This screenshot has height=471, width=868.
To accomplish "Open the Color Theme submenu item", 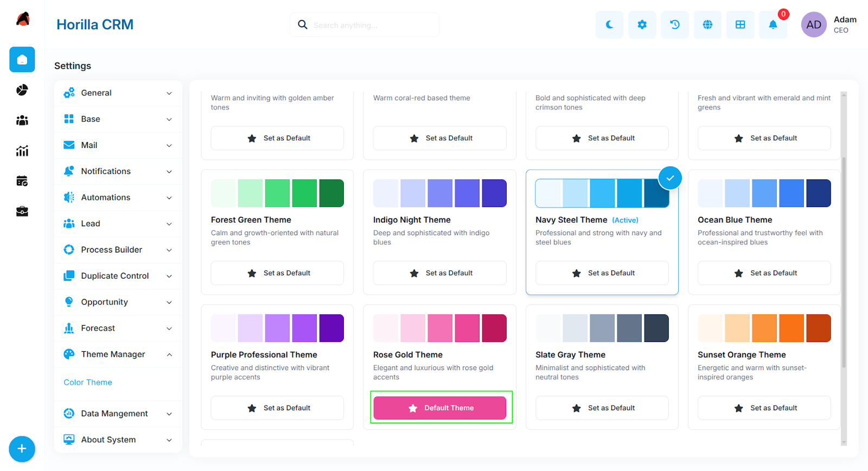I will (88, 382).
